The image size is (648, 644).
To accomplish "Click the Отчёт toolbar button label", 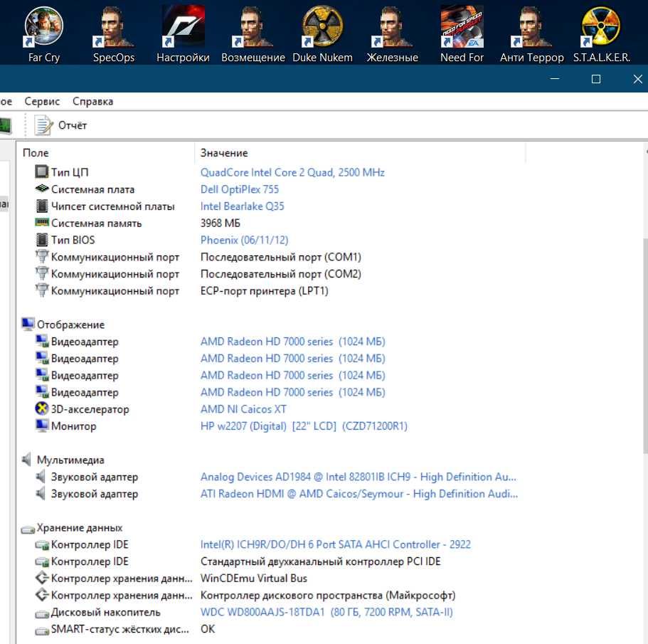I will coord(73,125).
